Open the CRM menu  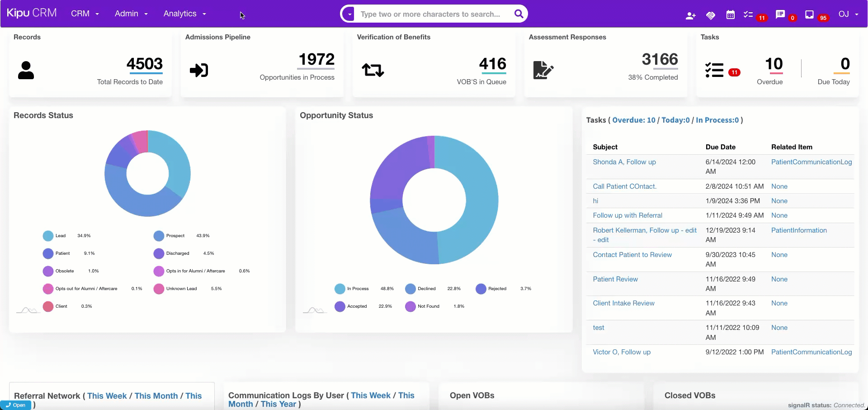point(85,14)
